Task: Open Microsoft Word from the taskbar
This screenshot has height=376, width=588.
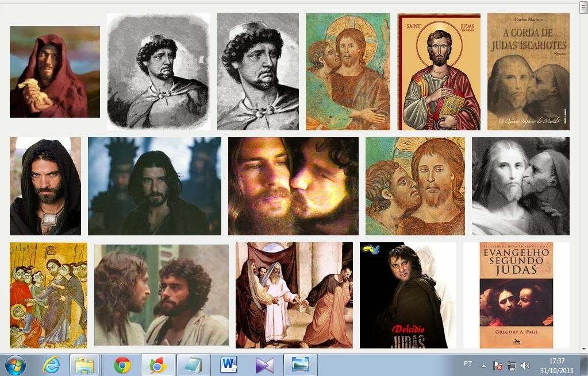Action: pyautogui.click(x=229, y=365)
